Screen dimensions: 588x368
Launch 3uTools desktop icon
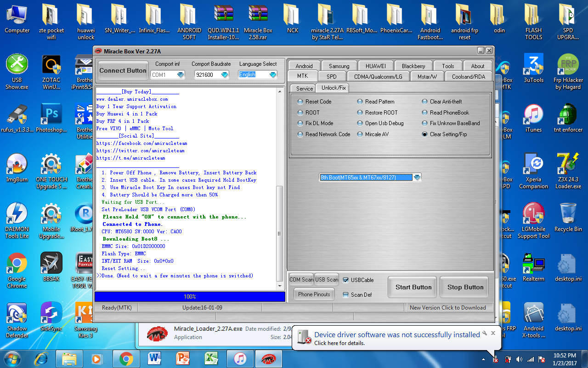tap(534, 69)
